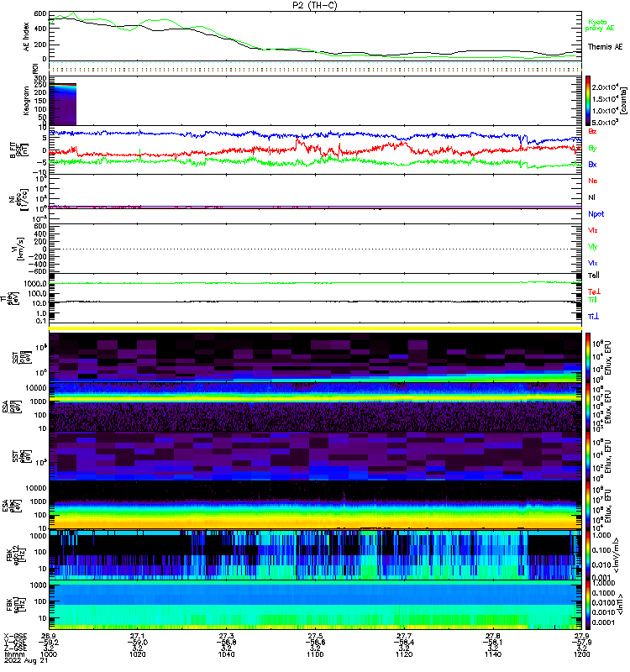Click the green By legend label
The image size is (630, 672).
click(x=592, y=149)
